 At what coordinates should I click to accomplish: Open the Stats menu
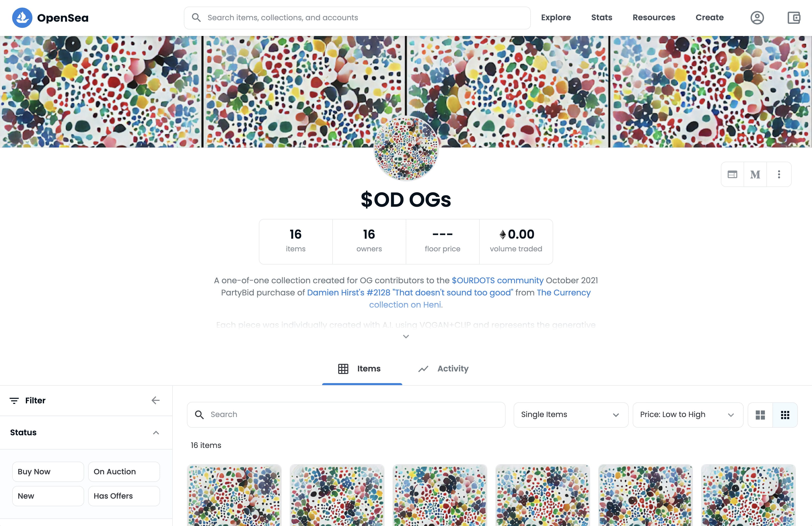(x=602, y=18)
